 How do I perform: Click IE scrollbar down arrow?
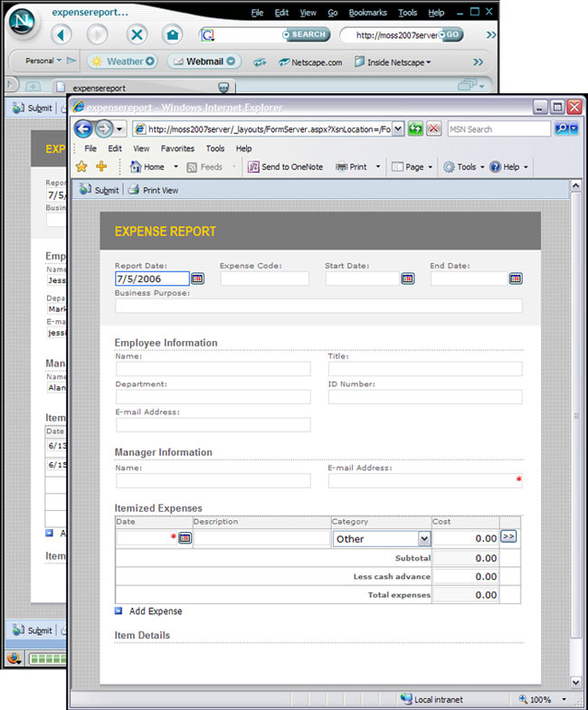[575, 682]
